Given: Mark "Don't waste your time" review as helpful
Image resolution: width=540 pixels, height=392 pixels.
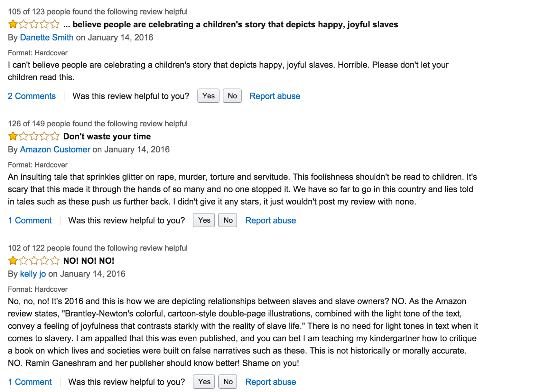Looking at the screenshot, I should [204, 220].
